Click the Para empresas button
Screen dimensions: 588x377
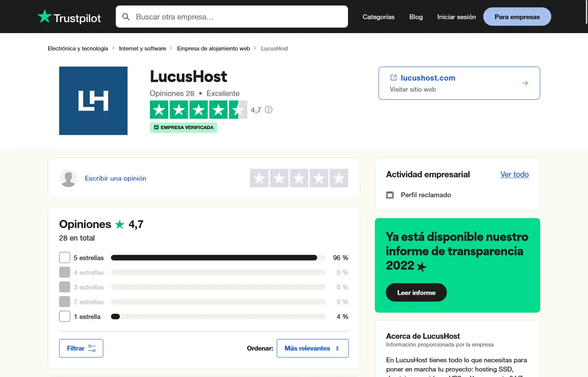(x=517, y=17)
